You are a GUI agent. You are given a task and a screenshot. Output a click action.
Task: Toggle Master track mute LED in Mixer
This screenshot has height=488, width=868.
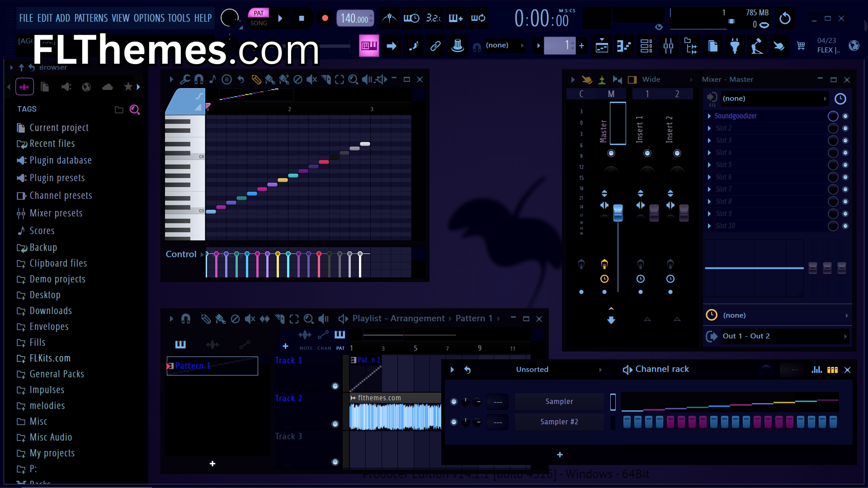pos(611,153)
